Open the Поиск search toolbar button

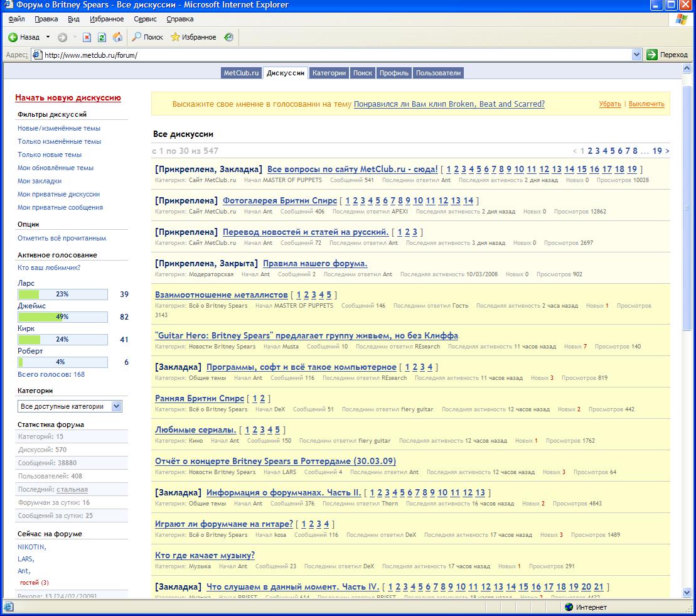point(148,37)
